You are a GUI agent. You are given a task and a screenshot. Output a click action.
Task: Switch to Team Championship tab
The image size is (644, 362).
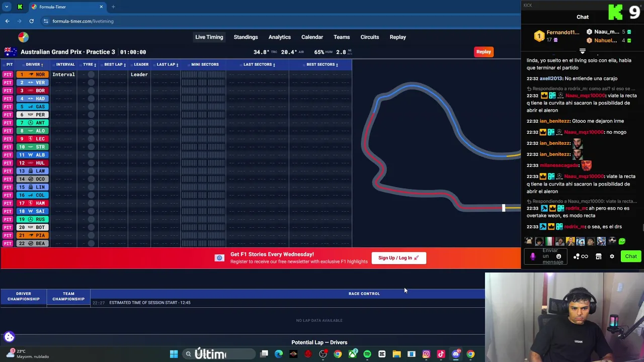click(x=68, y=297)
